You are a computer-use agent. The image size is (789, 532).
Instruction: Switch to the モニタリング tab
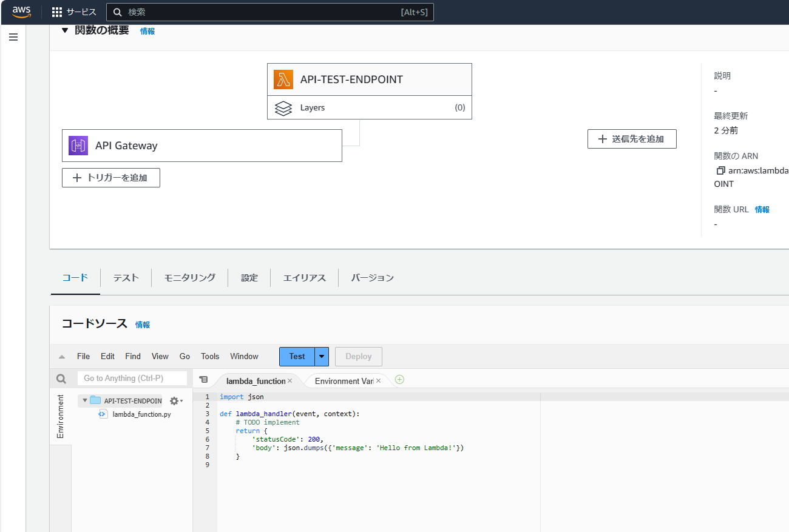(x=190, y=278)
